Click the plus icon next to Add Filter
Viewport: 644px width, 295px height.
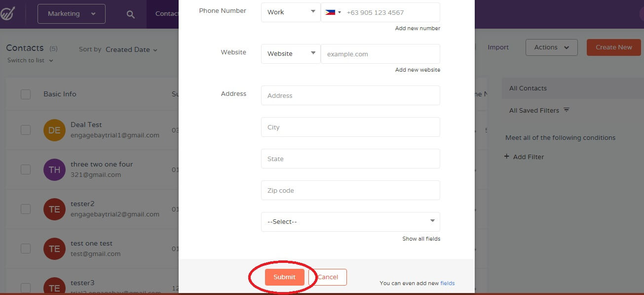507,157
